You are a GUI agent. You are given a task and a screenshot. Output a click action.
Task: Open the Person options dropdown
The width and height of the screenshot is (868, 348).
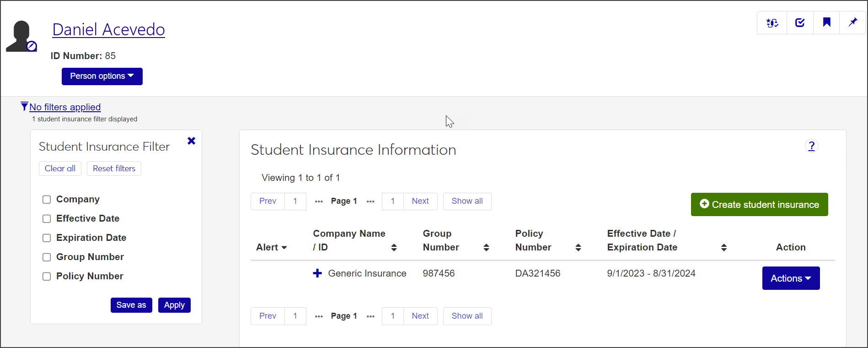tap(102, 76)
